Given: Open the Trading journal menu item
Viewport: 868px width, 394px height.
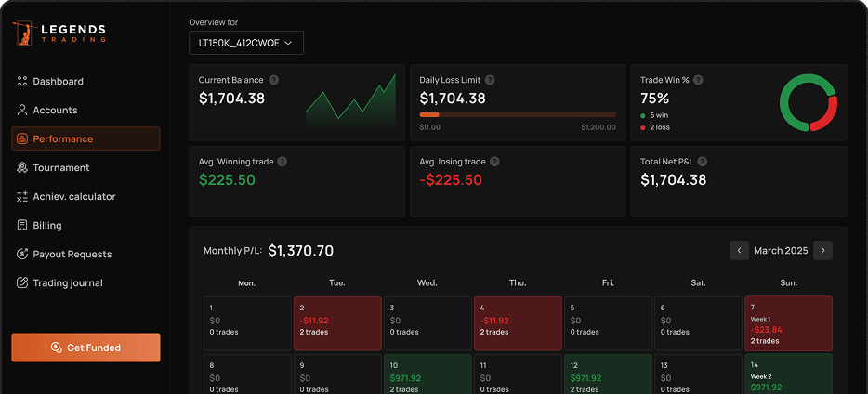Looking at the screenshot, I should (85, 282).
